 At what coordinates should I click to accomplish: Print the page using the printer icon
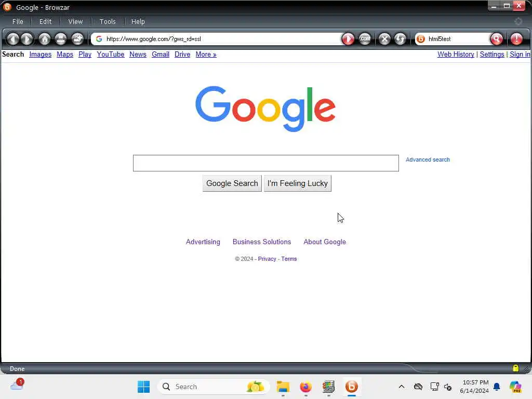tap(61, 39)
